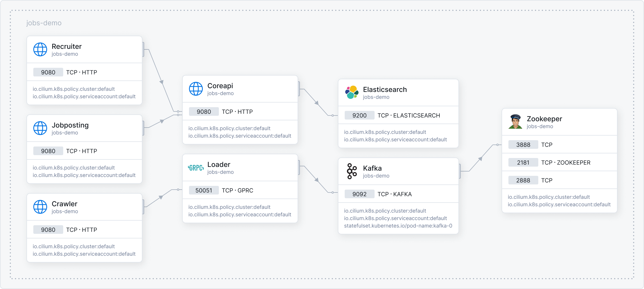Click Coreapi policy.serviceaccount:default label
The width and height of the screenshot is (644, 289).
tap(240, 136)
